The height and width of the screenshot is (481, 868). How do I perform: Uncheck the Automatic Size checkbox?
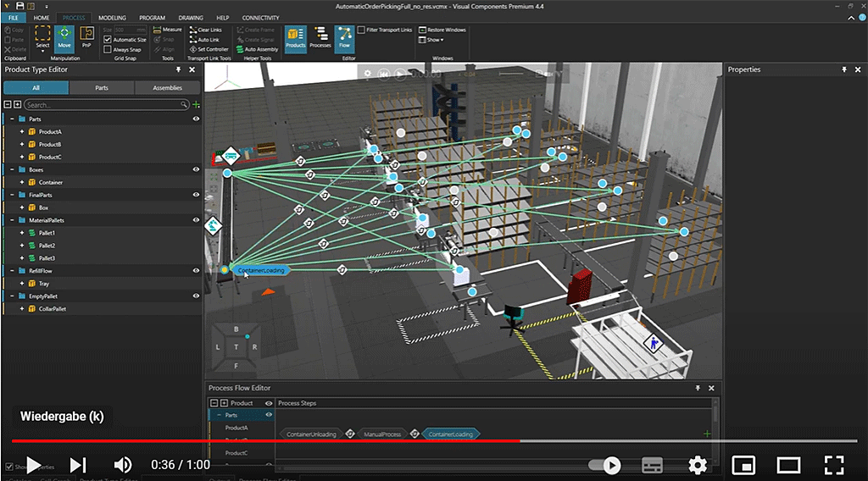(x=108, y=40)
